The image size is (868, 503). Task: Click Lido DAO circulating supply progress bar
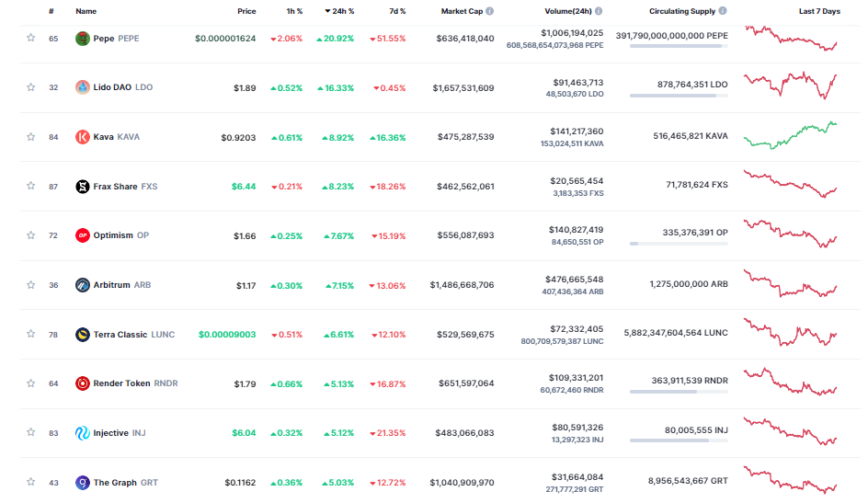679,96
